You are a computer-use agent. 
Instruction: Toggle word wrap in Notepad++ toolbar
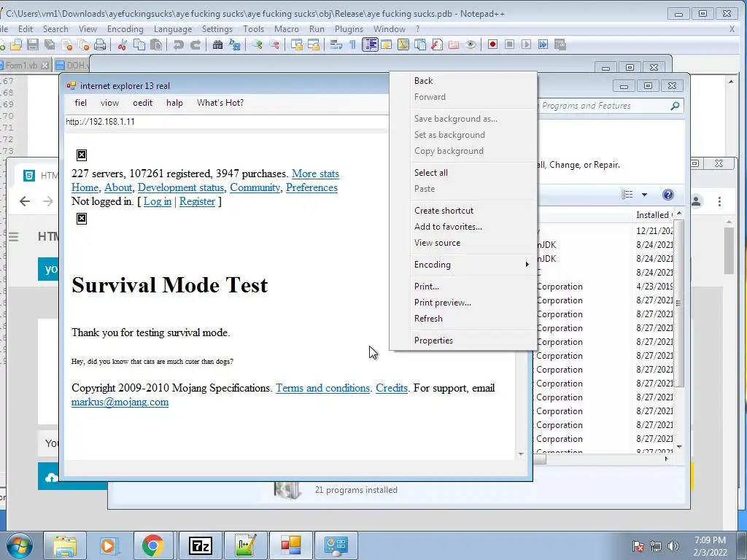[336, 44]
